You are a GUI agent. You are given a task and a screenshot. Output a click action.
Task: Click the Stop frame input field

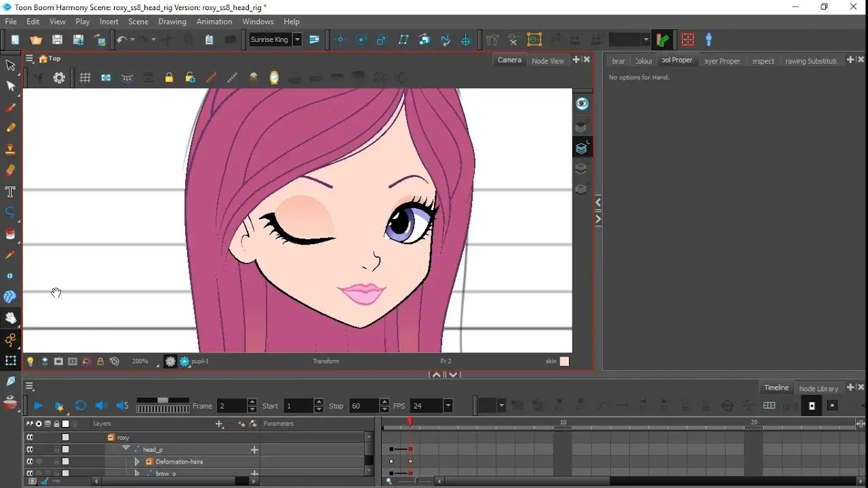(365, 406)
